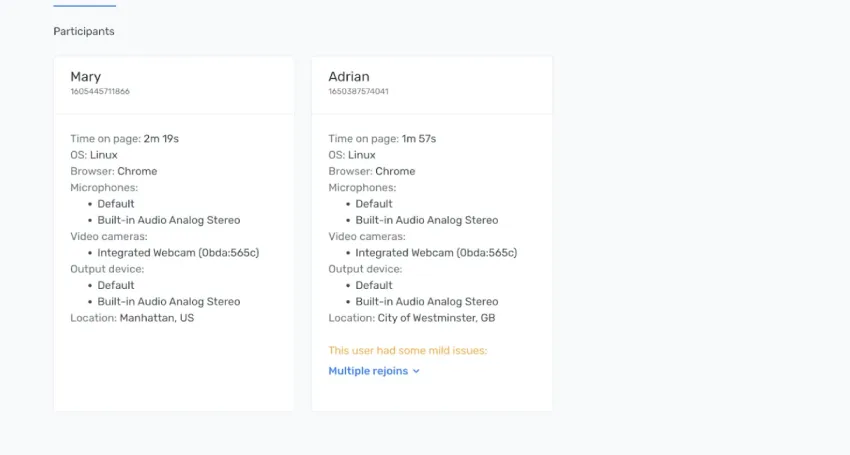This screenshot has height=455, width=850.
Task: Click the Participants section heading
Action: (84, 31)
